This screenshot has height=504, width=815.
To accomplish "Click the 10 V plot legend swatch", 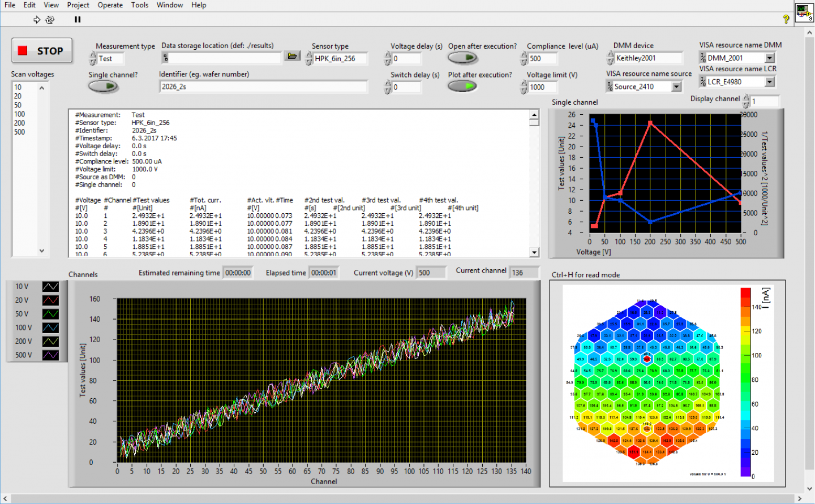I will (50, 287).
